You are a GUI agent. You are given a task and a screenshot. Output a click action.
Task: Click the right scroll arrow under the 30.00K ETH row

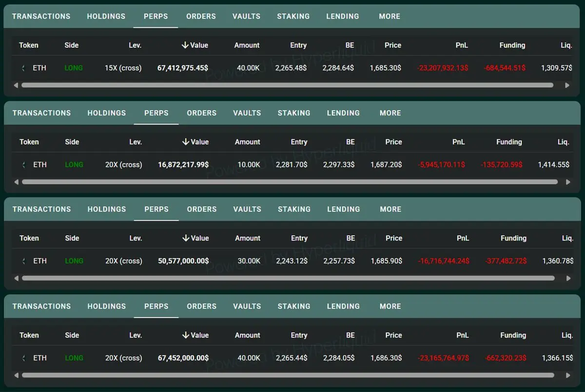[x=567, y=279]
